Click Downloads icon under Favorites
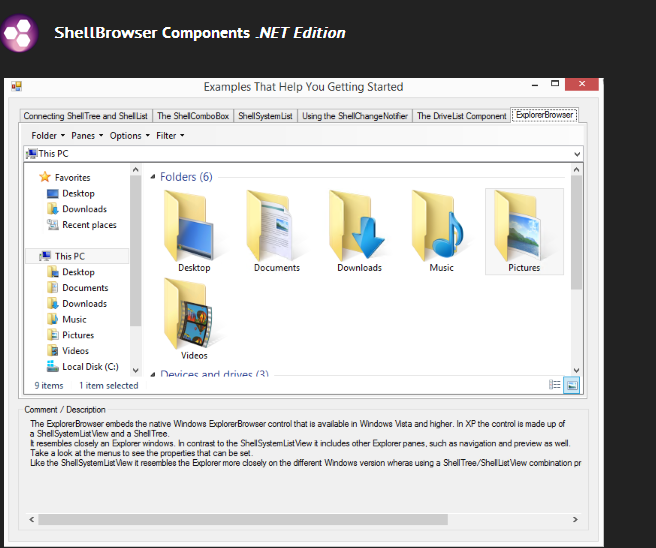This screenshot has height=548, width=656. 53,209
